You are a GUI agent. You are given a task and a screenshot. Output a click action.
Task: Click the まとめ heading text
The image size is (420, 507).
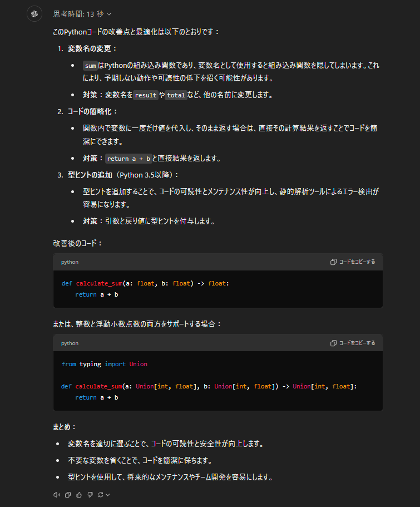coord(64,427)
